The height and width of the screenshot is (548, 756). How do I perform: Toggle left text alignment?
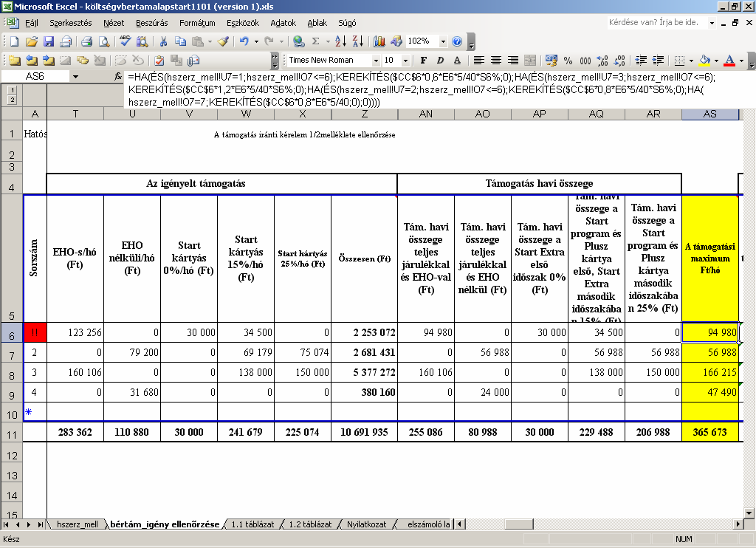click(x=478, y=61)
